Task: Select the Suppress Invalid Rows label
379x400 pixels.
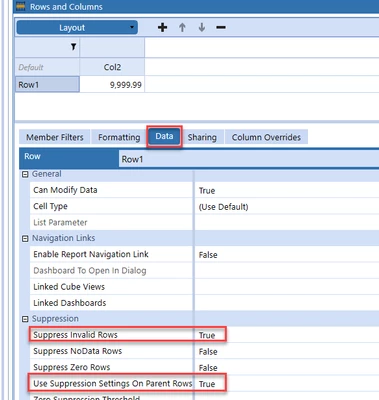Action: point(75,335)
